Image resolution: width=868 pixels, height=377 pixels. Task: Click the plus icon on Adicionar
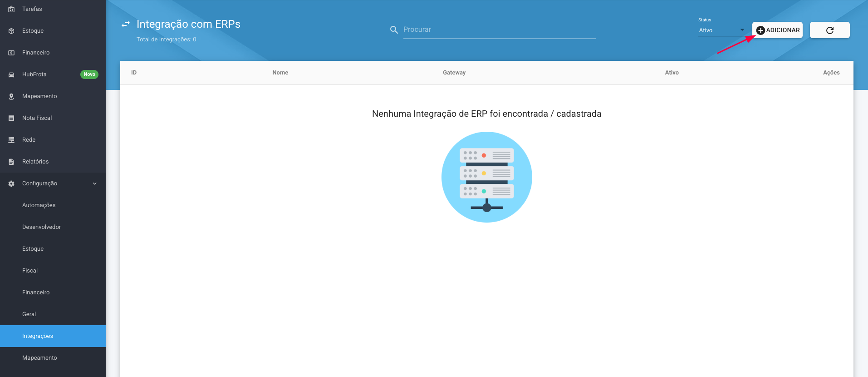point(760,30)
